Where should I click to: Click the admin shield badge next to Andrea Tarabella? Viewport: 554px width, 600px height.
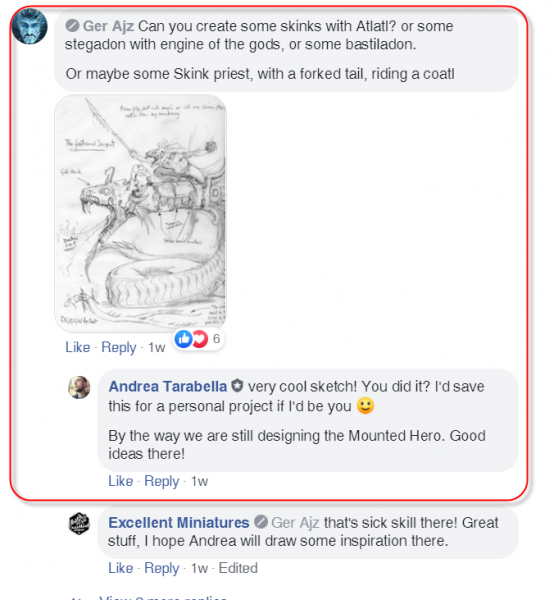tap(237, 386)
